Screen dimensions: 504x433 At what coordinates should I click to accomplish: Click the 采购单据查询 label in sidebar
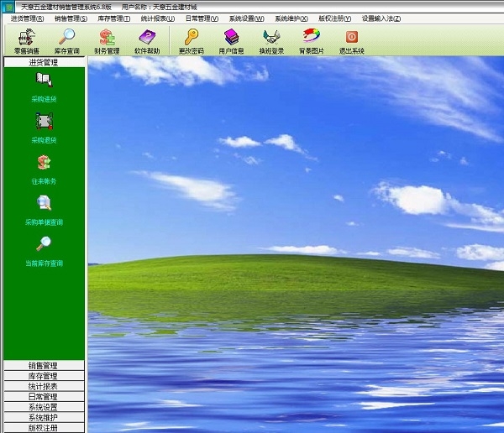tap(44, 222)
